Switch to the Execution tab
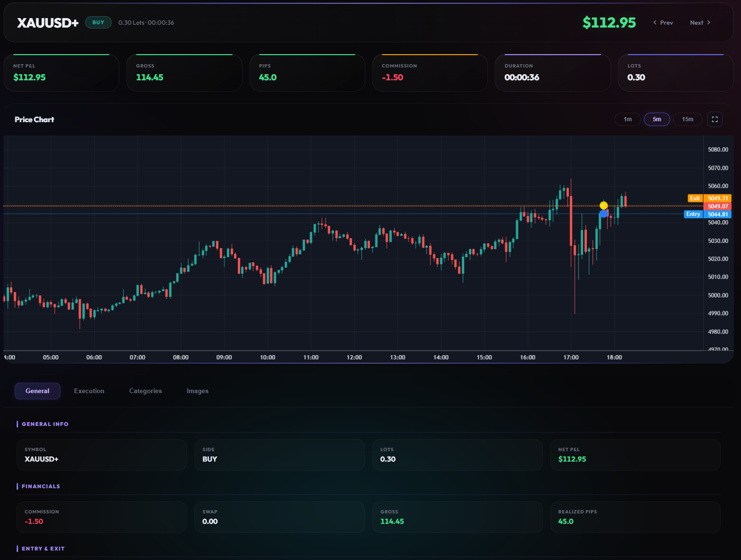 89,391
